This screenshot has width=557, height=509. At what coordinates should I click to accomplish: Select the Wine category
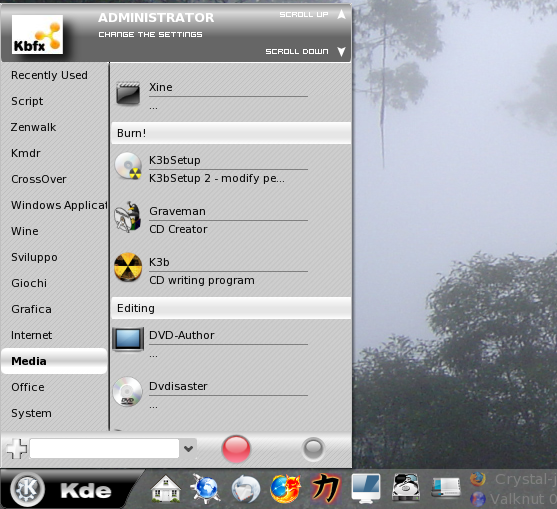click(x=25, y=231)
